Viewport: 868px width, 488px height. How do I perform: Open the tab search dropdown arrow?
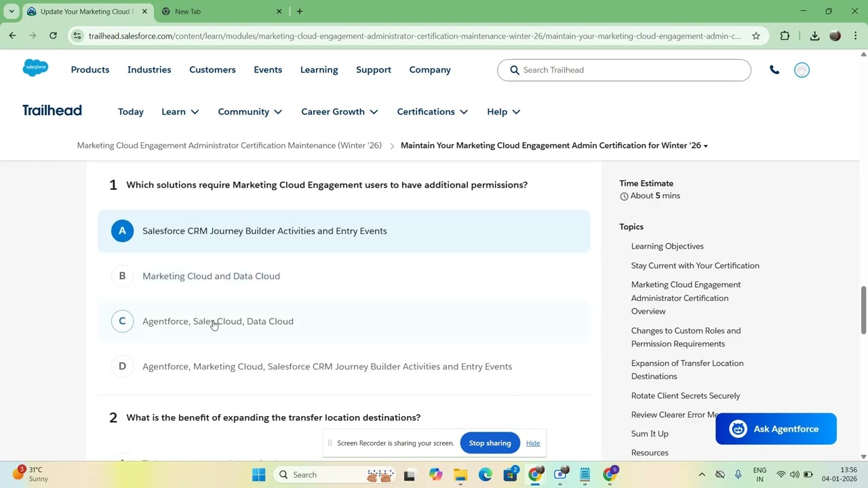point(12,12)
